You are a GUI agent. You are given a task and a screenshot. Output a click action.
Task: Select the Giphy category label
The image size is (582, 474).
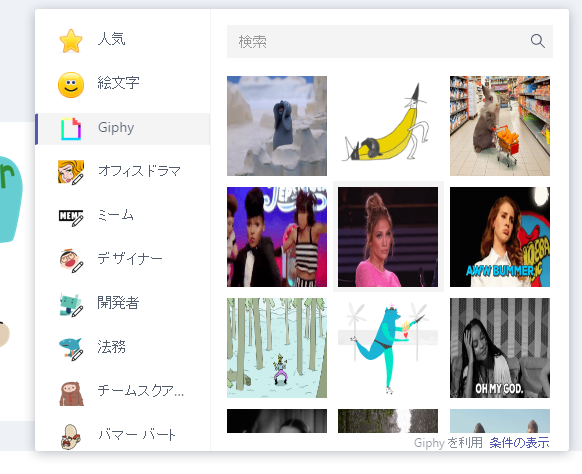click(x=116, y=127)
